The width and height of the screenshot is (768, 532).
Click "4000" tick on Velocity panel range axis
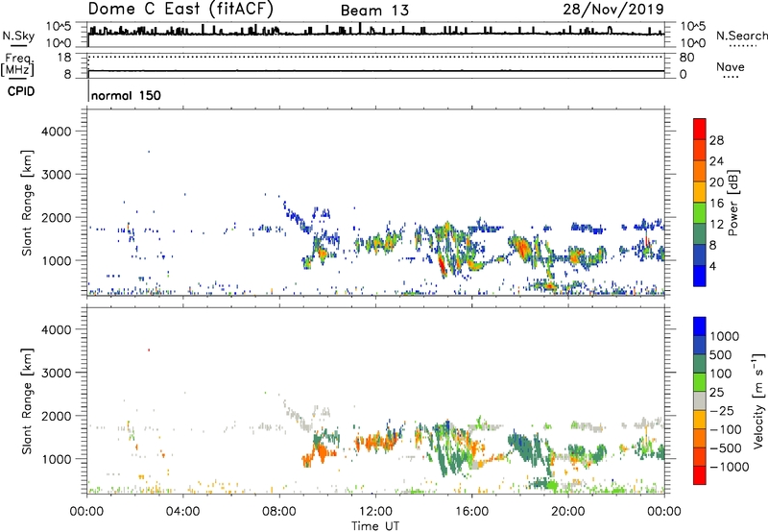click(57, 330)
